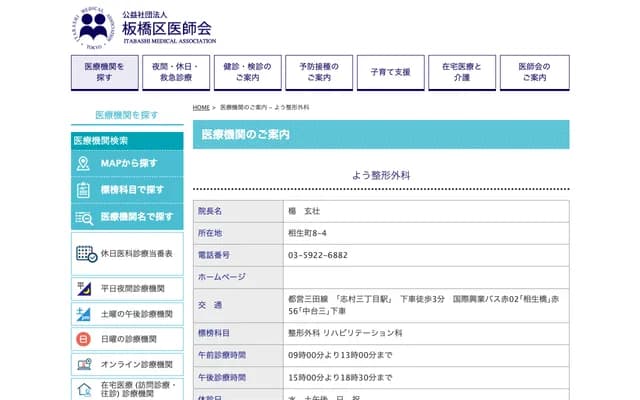
Task: Open the 医療機関を探す navigation tab
Action: (x=106, y=72)
